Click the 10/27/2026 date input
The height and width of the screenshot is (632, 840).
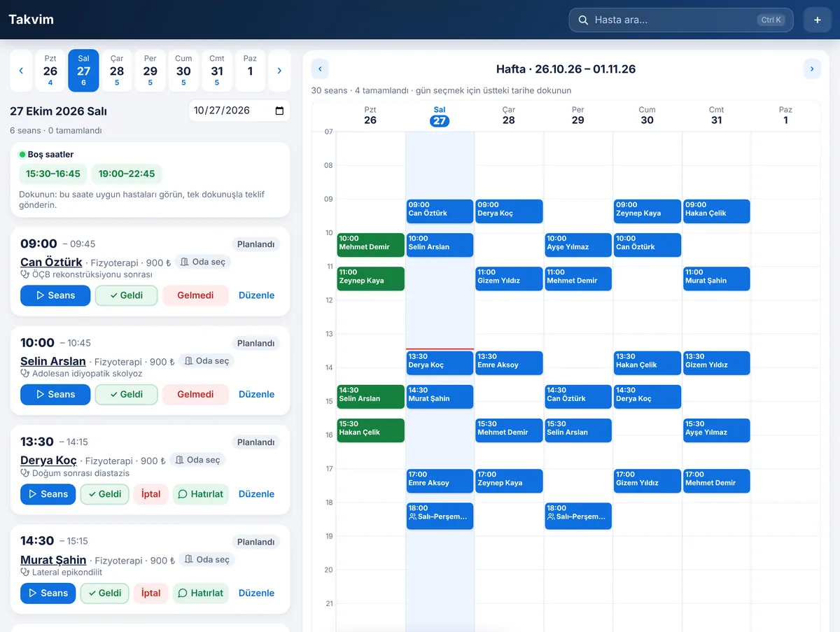pyautogui.click(x=239, y=111)
